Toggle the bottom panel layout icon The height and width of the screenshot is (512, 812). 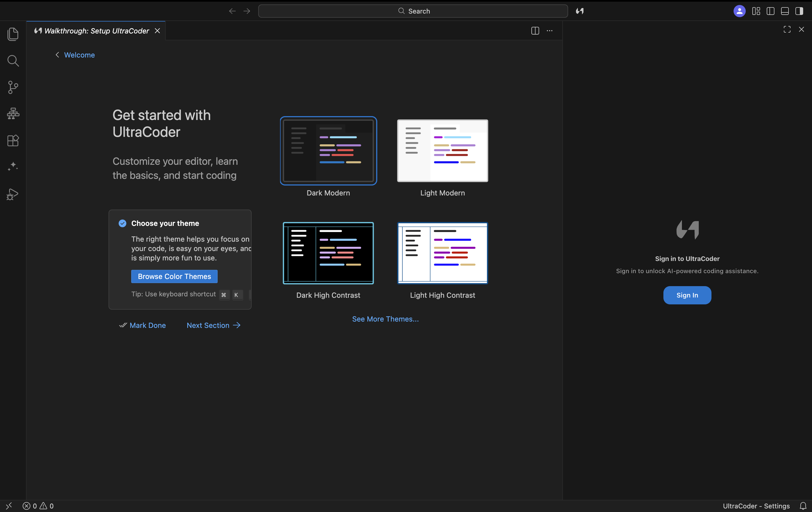785,11
